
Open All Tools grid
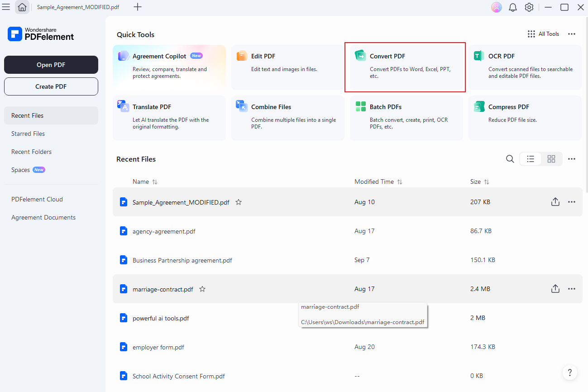543,34
